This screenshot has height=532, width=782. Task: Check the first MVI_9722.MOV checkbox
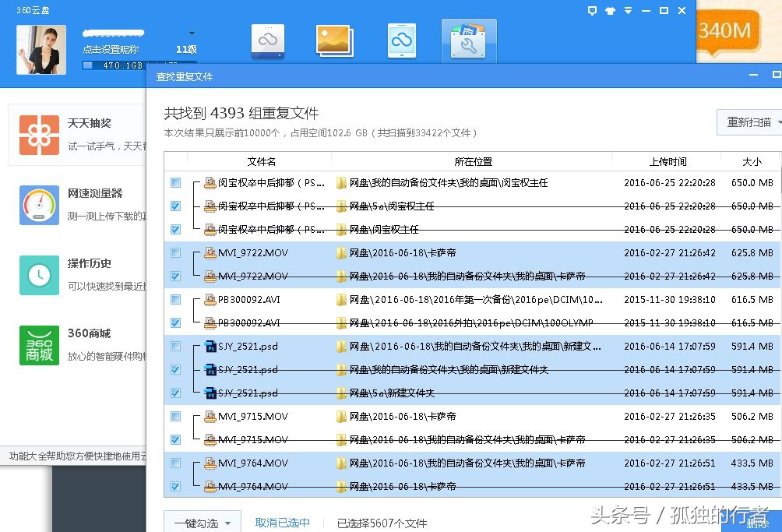tap(175, 252)
